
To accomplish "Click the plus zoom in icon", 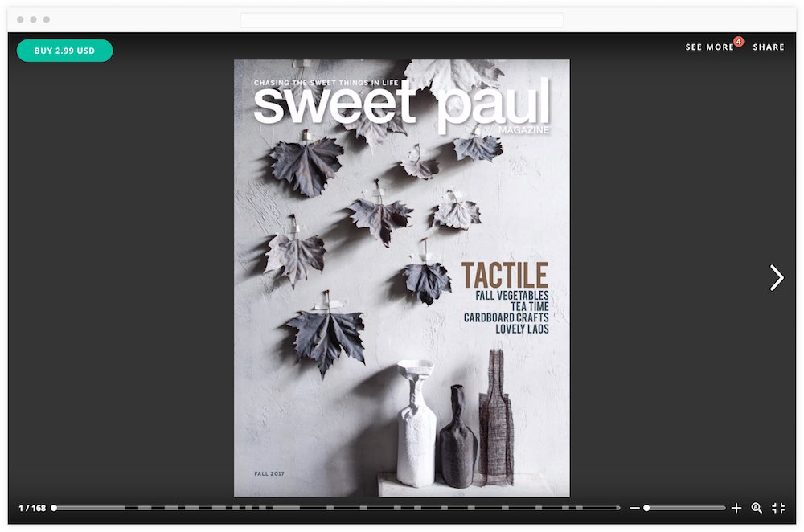I will (x=736, y=508).
